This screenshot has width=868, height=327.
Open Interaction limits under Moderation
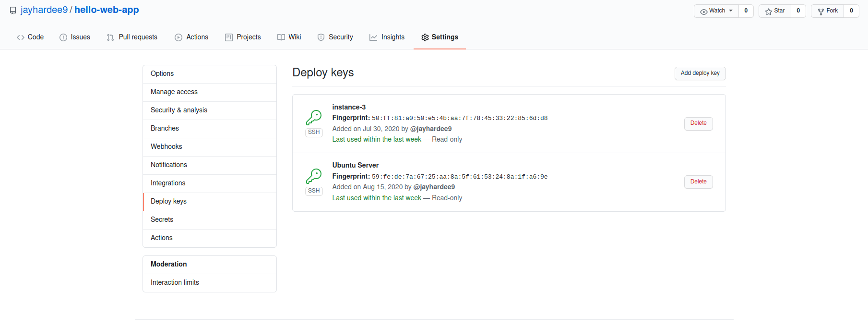tap(210, 283)
